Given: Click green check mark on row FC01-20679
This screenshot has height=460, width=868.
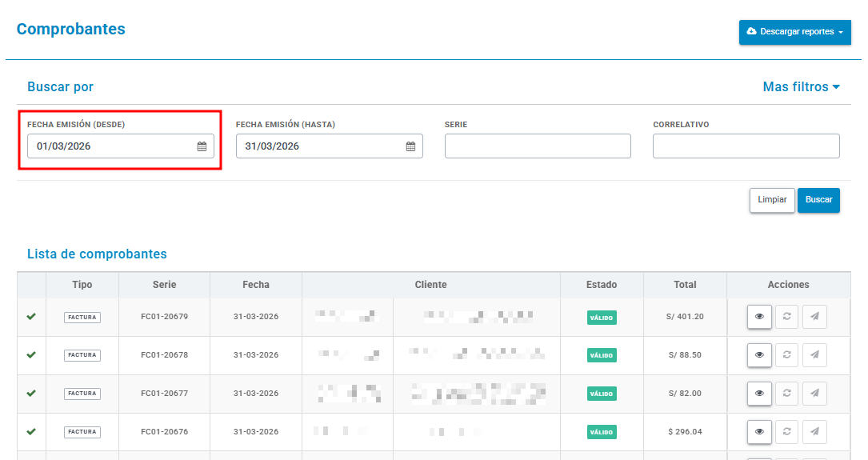Looking at the screenshot, I should 31,317.
